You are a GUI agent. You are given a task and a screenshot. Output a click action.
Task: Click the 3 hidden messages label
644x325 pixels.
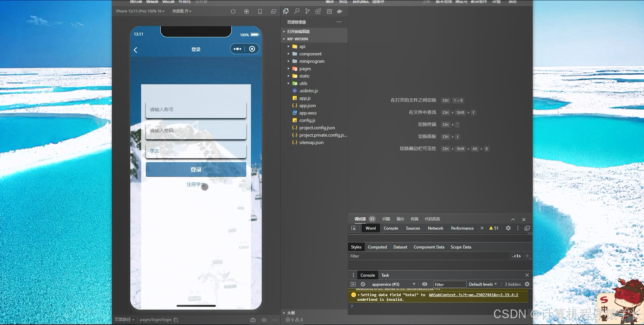pos(513,284)
